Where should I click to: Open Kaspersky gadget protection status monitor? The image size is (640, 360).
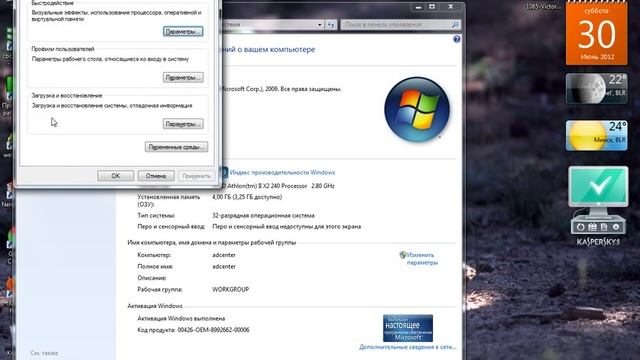coord(598,187)
